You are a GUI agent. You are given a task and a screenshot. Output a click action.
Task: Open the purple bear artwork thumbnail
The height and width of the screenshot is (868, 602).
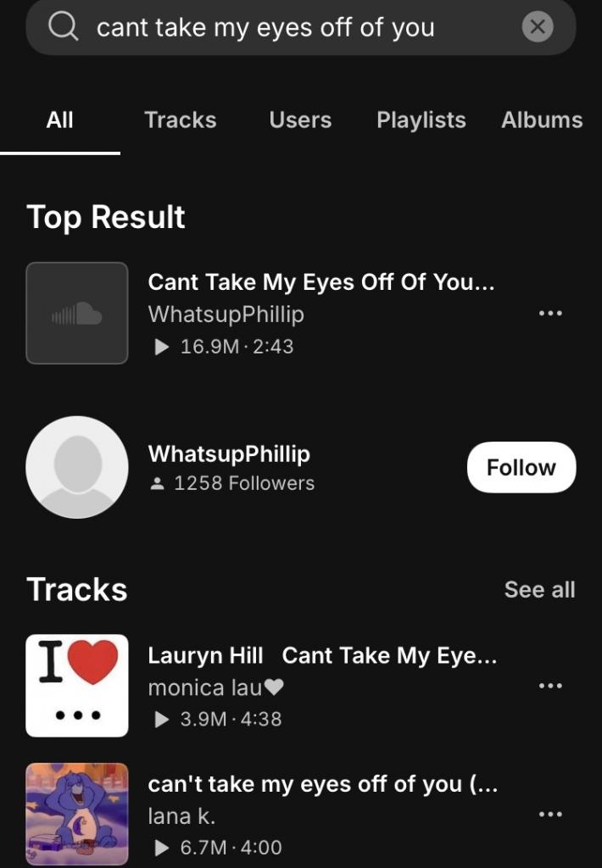point(77,814)
